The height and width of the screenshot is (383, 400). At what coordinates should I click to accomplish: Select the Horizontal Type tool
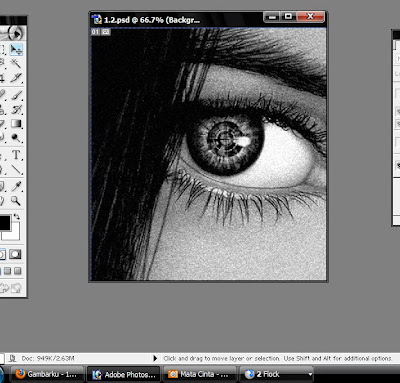(16, 155)
